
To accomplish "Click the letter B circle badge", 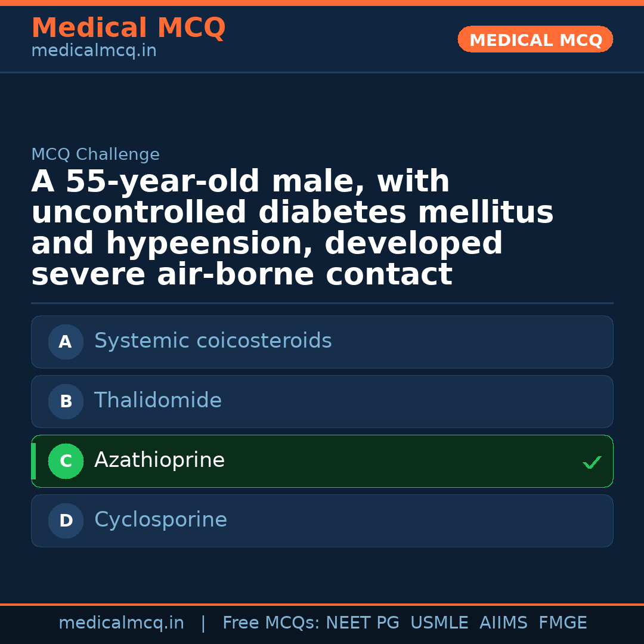I will tap(66, 401).
